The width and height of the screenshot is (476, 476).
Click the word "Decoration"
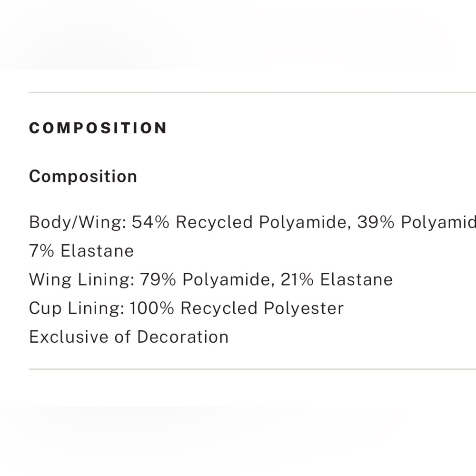click(183, 337)
